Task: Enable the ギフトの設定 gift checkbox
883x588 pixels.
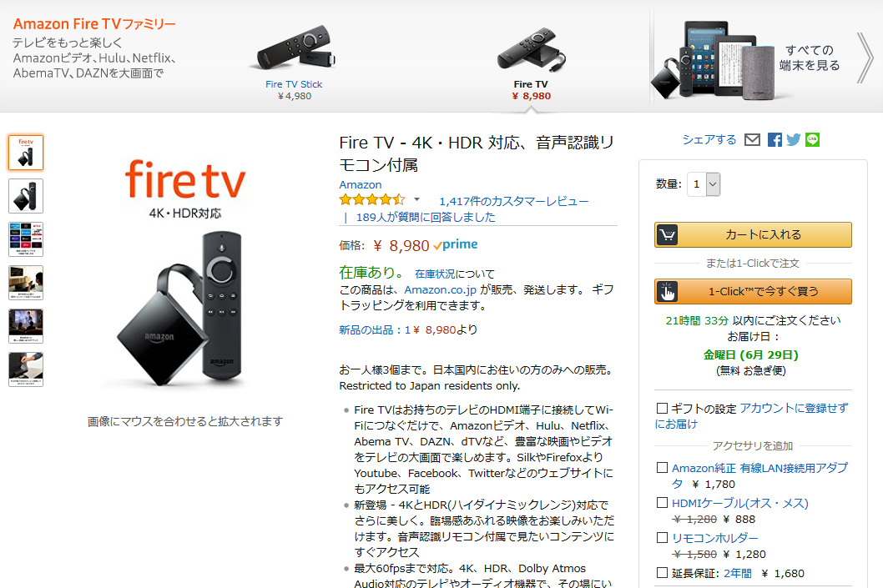Action: tap(663, 408)
